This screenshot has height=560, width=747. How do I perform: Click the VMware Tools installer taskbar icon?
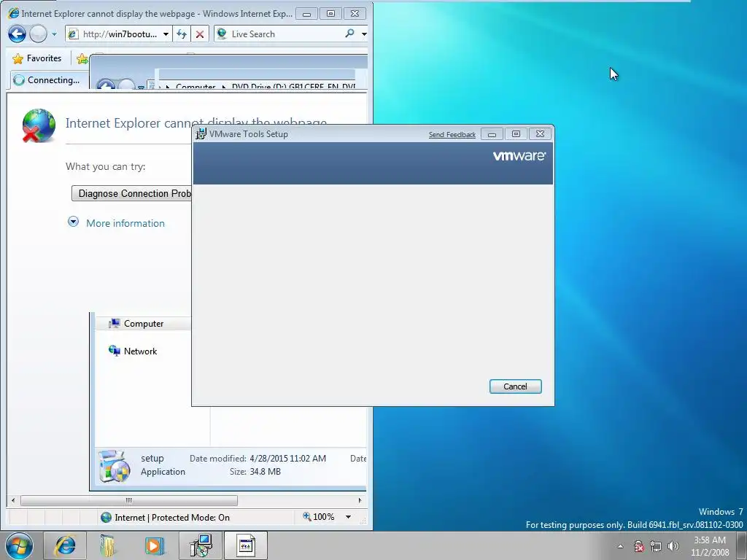point(201,545)
